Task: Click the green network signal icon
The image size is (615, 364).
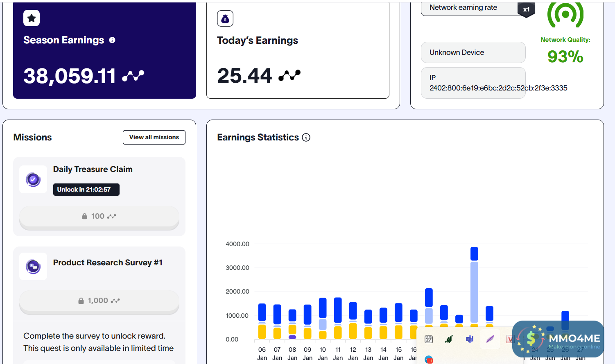Action: click(565, 14)
